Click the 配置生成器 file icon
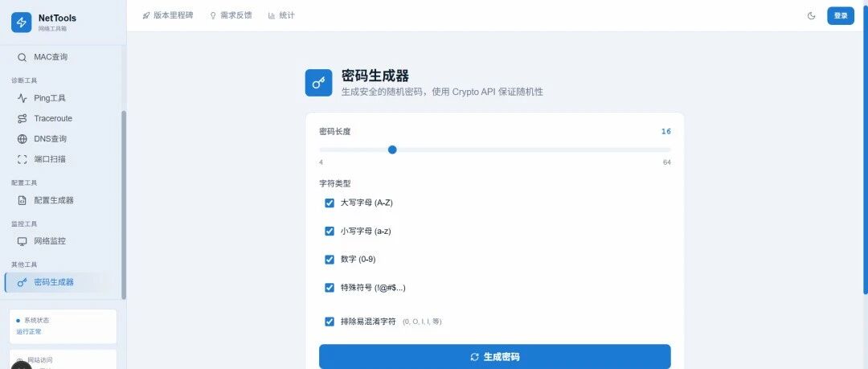The height and width of the screenshot is (369, 868). (x=23, y=200)
